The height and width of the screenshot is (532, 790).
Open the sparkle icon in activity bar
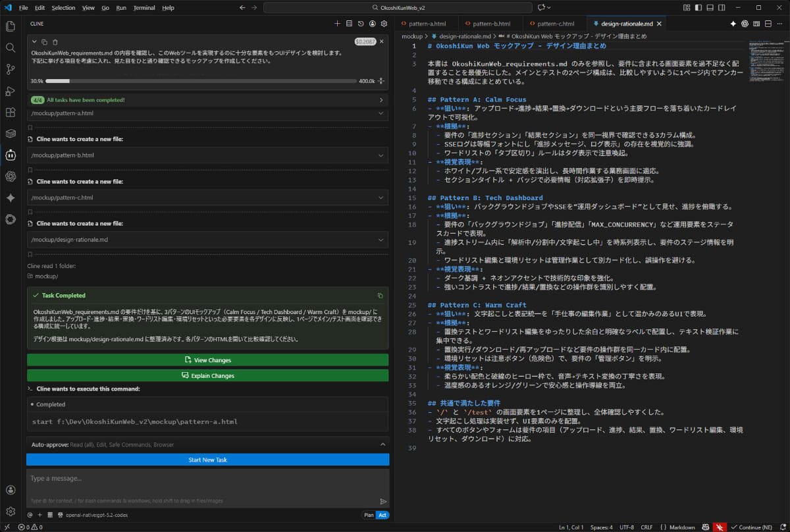click(11, 198)
